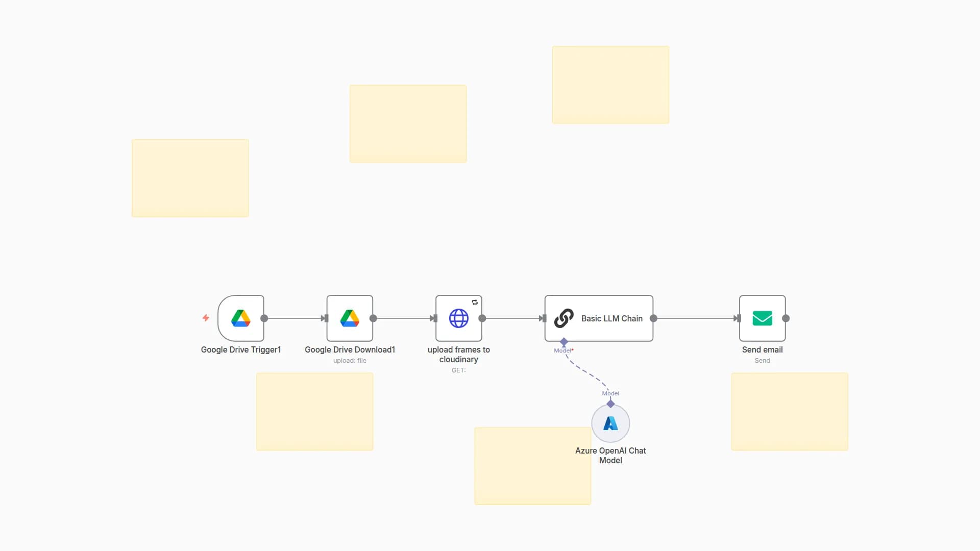Open the Azure OpenAI Chat Model node
980x551 pixels.
(610, 423)
